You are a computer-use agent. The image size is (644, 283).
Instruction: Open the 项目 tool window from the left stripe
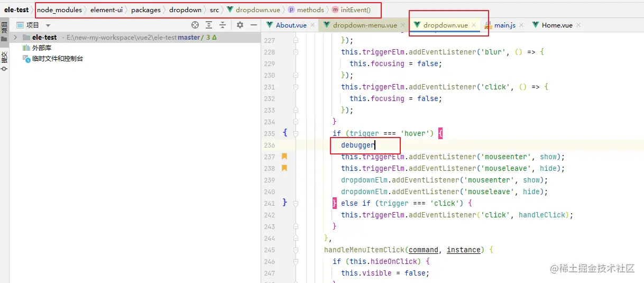tap(4, 31)
